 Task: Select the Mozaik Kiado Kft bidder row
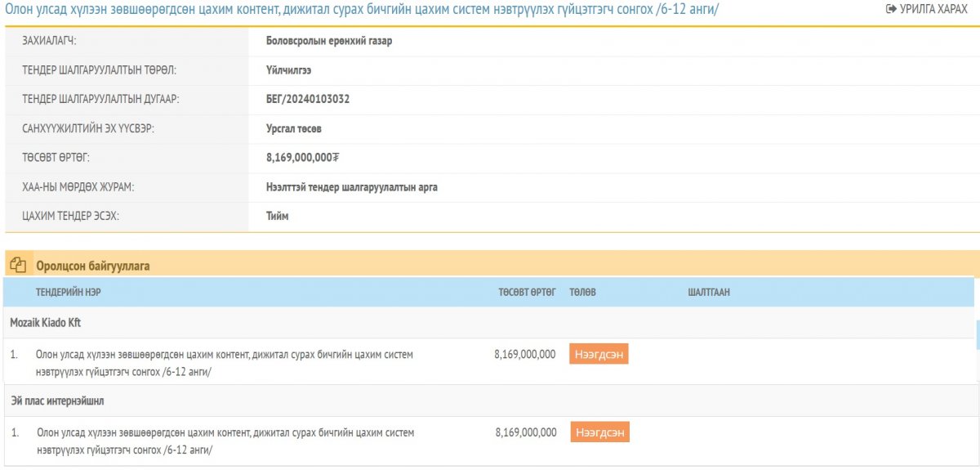pyautogui.click(x=46, y=323)
